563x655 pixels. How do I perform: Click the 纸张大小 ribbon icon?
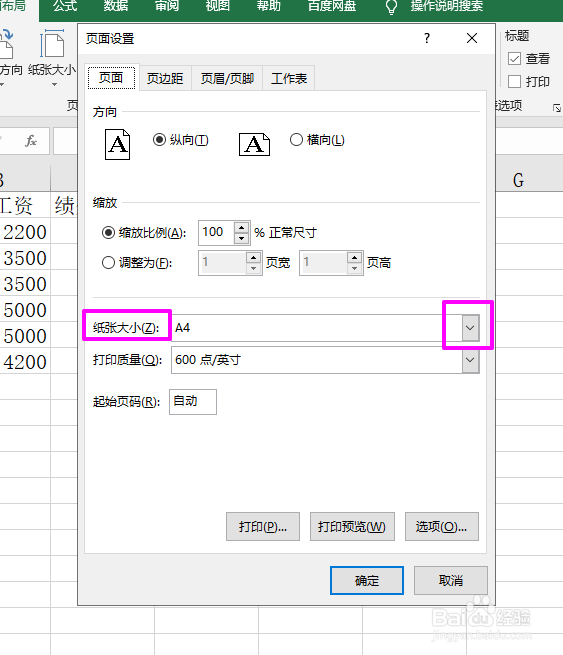coord(52,43)
